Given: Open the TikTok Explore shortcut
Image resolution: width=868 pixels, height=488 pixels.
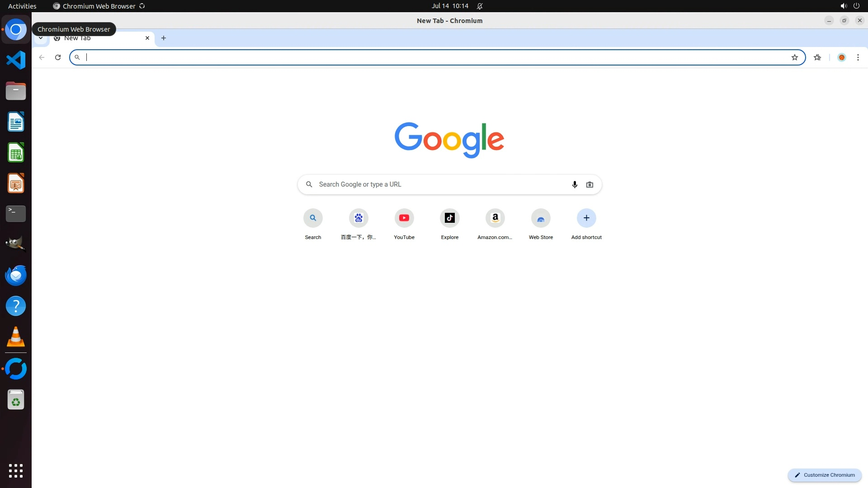Looking at the screenshot, I should point(449,218).
